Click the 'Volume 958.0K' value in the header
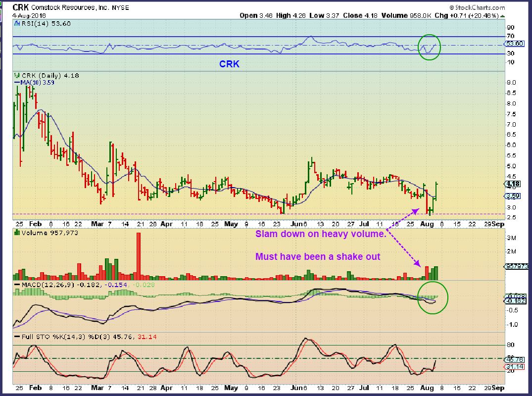 click(406, 15)
